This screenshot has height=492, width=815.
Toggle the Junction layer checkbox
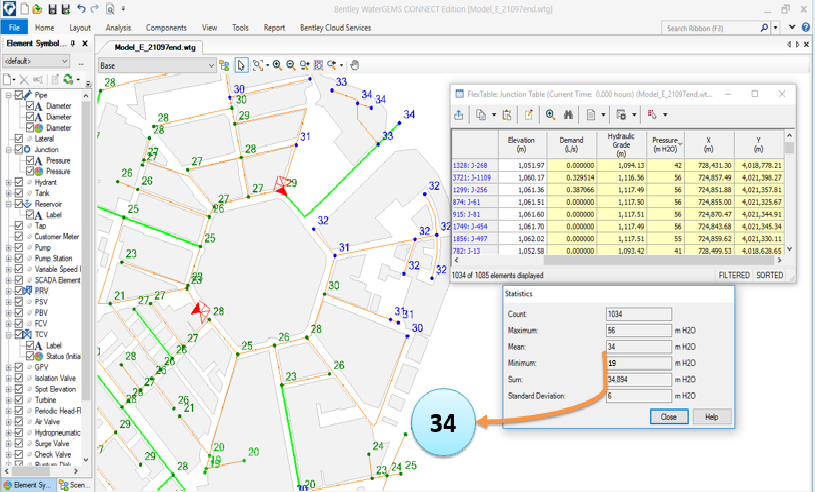19,150
